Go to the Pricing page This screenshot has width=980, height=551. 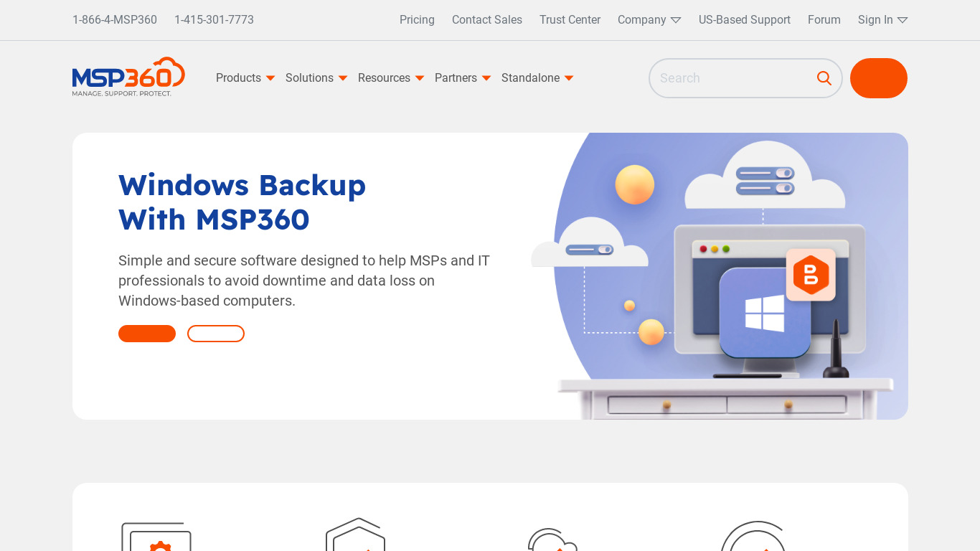pyautogui.click(x=417, y=20)
